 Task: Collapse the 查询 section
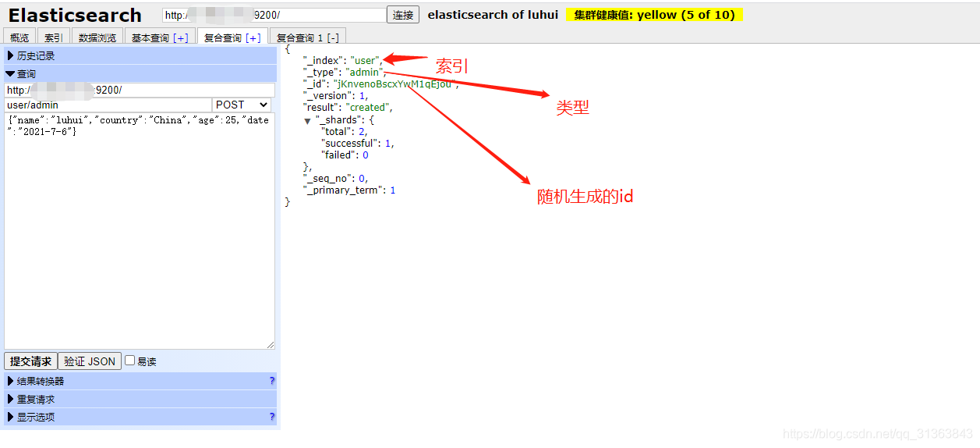[x=140, y=73]
